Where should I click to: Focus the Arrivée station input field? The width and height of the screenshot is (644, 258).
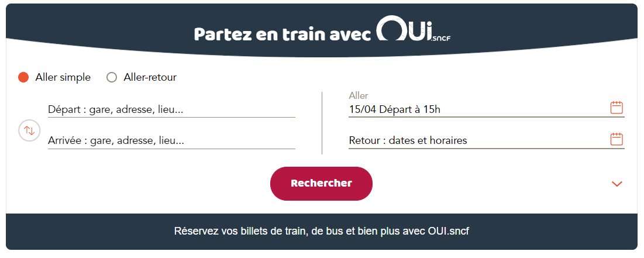click(x=172, y=141)
